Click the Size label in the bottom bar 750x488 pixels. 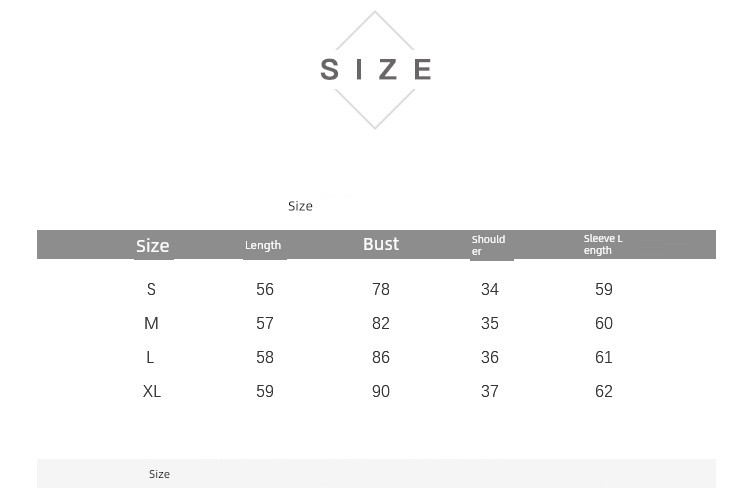pyautogui.click(x=159, y=474)
